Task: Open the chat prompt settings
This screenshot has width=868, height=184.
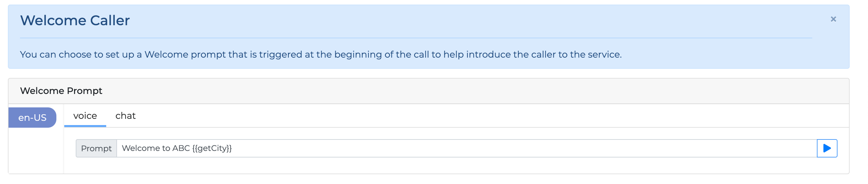Action: pos(125,116)
